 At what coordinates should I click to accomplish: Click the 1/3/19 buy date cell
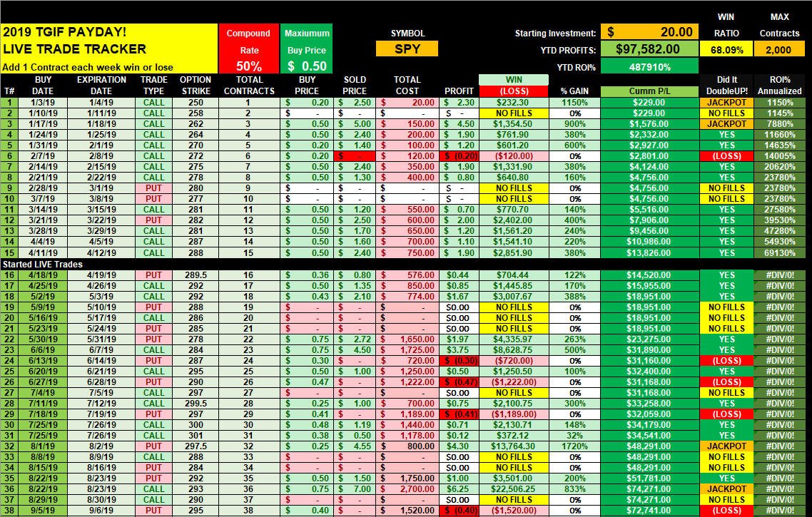[x=43, y=103]
